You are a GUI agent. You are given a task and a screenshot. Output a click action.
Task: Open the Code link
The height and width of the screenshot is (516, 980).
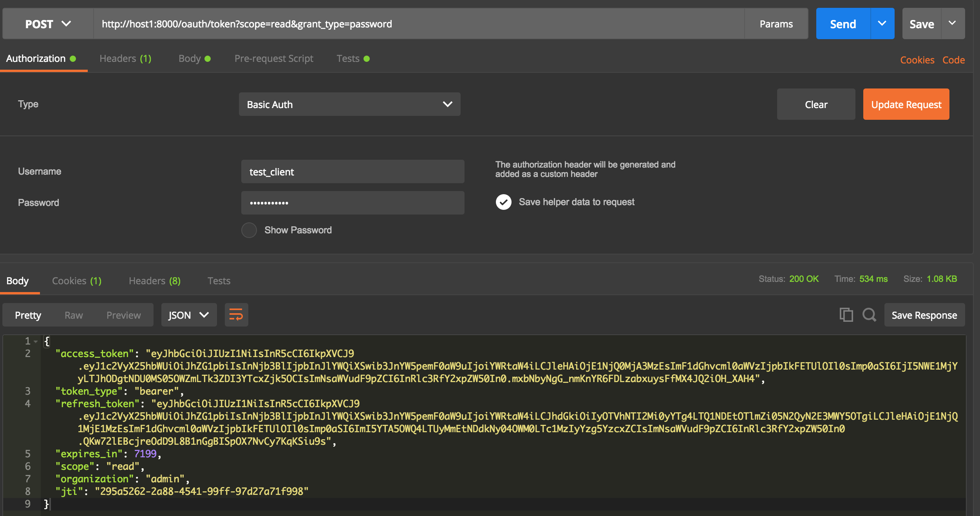[953, 60]
